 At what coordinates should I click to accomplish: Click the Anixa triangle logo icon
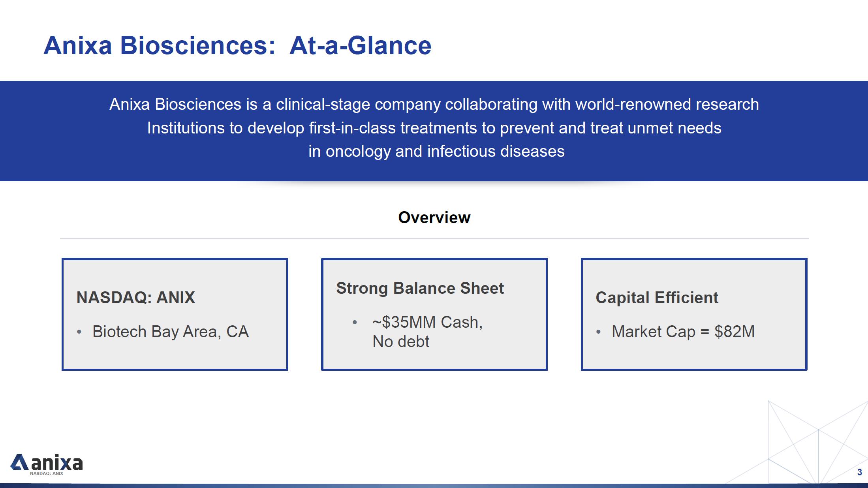(19, 462)
